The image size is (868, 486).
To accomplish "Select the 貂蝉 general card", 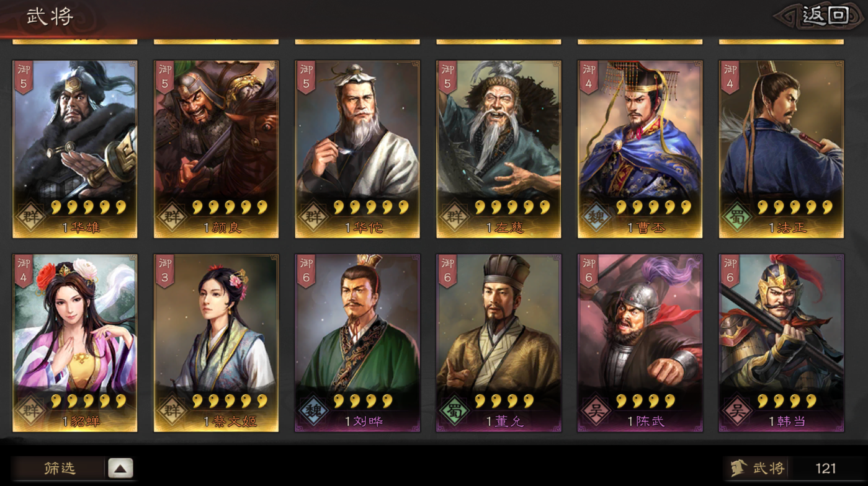I will pos(75,343).
